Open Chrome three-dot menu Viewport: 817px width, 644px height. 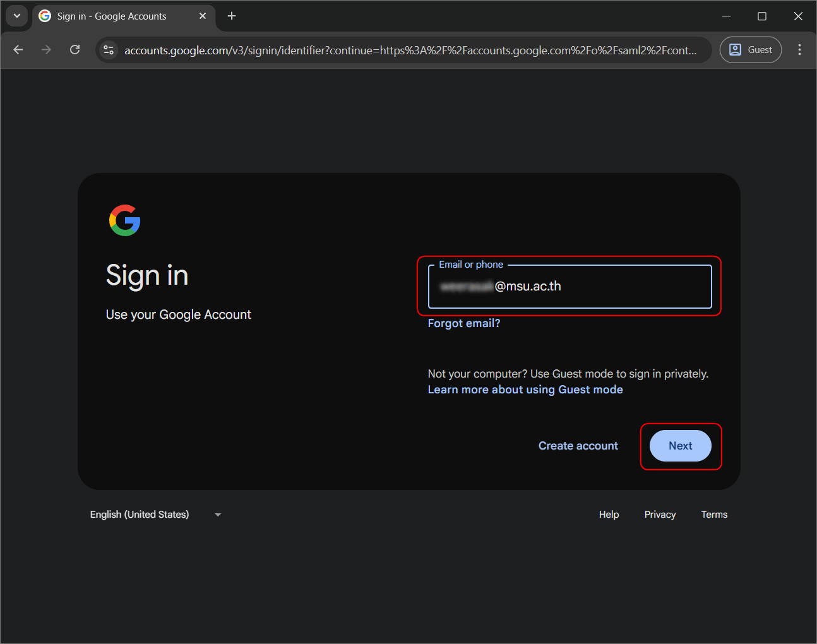(x=799, y=50)
